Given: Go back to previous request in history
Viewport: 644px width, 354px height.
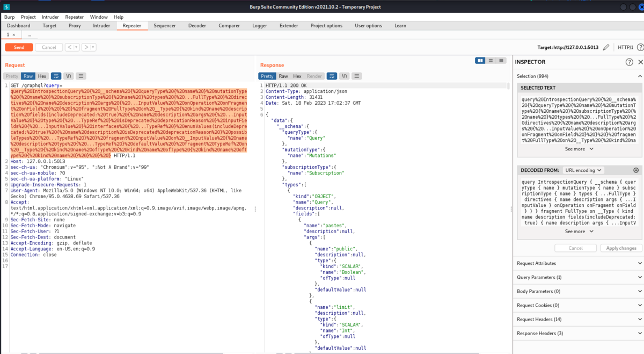Looking at the screenshot, I should point(69,47).
